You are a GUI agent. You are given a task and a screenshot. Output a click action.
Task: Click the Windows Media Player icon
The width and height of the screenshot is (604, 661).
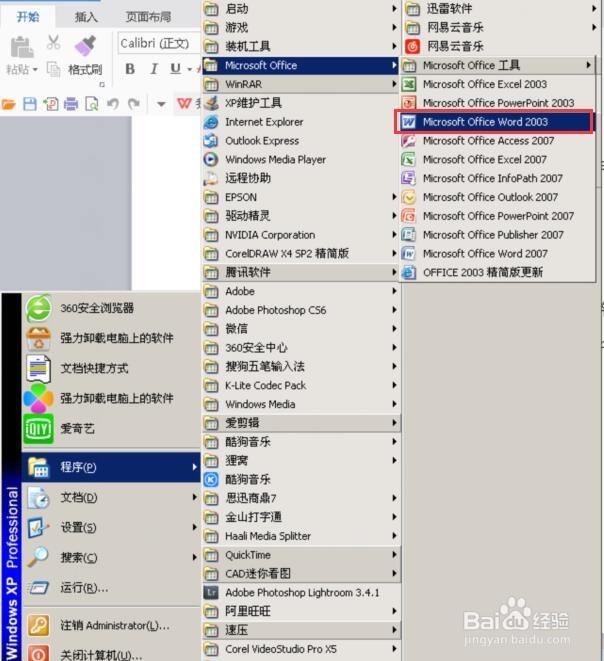pyautogui.click(x=211, y=159)
